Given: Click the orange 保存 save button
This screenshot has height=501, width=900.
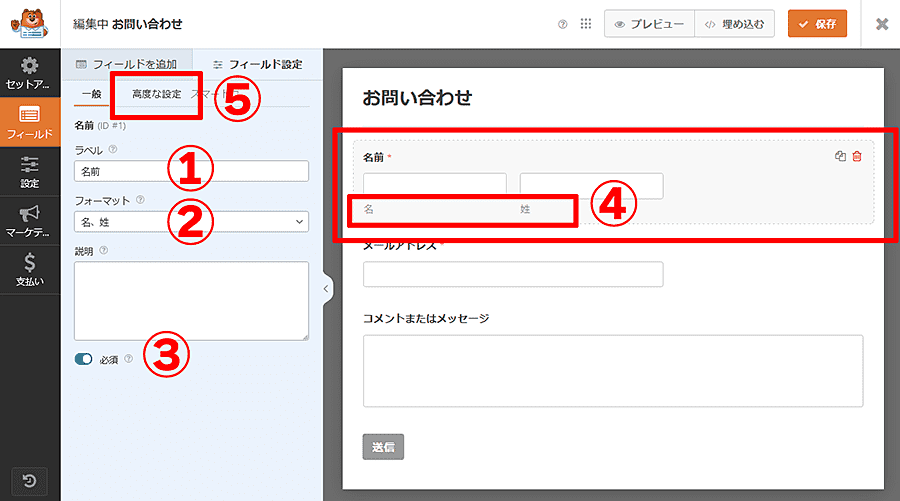Looking at the screenshot, I should tap(817, 24).
